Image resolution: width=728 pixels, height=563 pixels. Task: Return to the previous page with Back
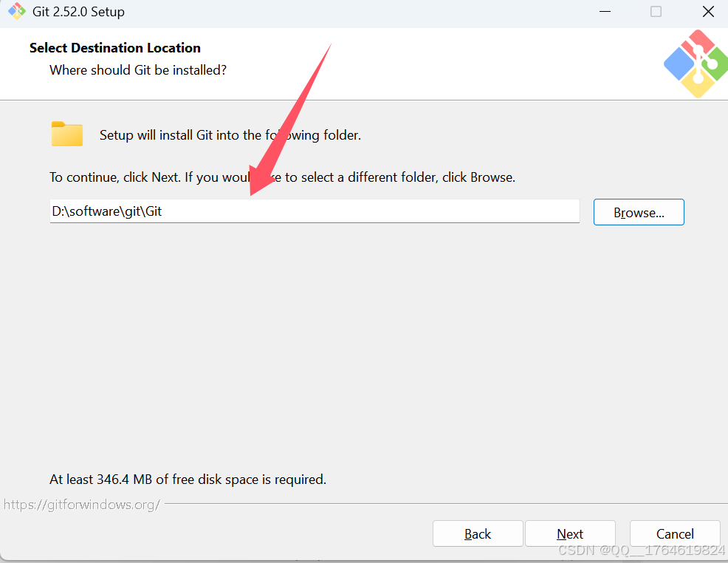click(478, 533)
